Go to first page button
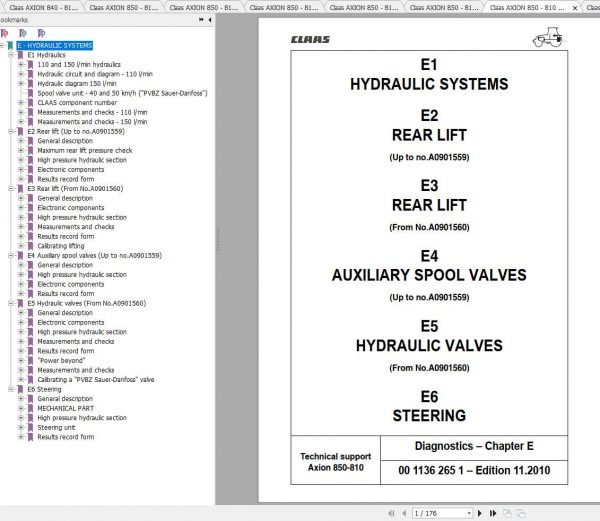600x521 pixels. [391, 513]
